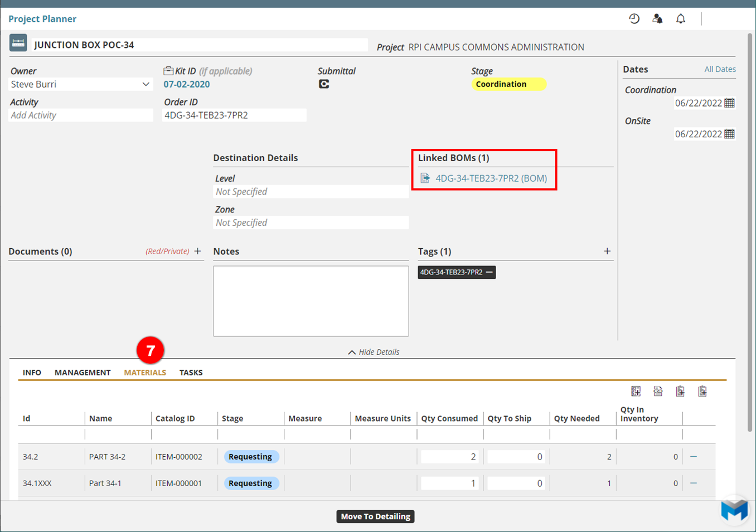Open the history clock icon
The image size is (756, 532).
(634, 18)
